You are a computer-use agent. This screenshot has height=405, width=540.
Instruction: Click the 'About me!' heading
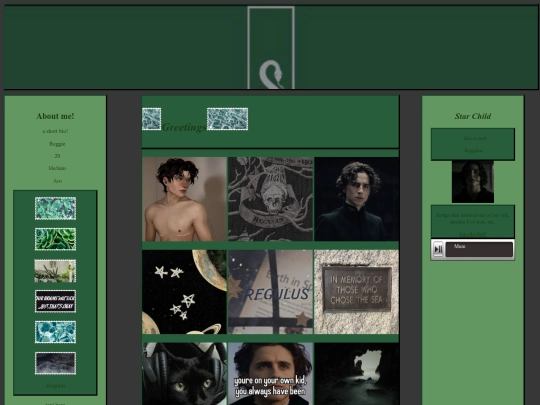(55, 116)
